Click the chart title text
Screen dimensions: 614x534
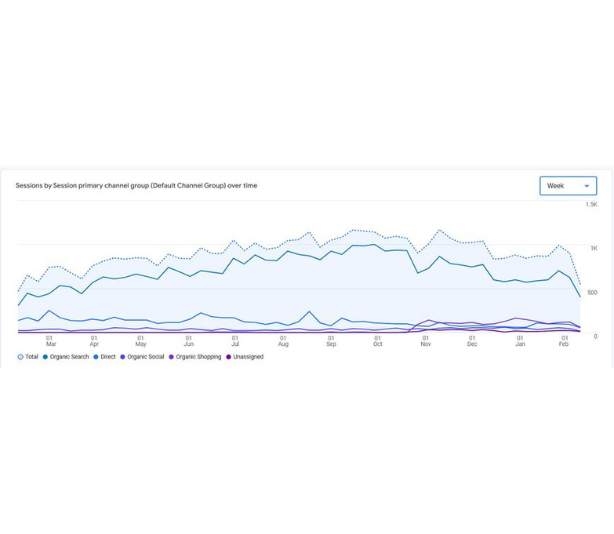(136, 186)
